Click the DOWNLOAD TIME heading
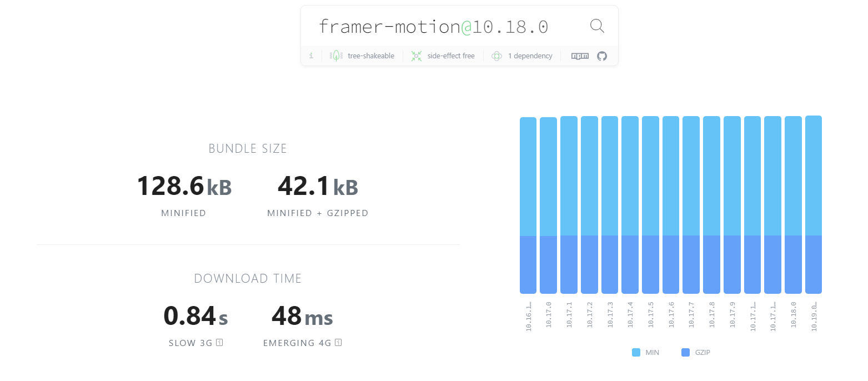Viewport: 868px width, 381px height. point(248,279)
